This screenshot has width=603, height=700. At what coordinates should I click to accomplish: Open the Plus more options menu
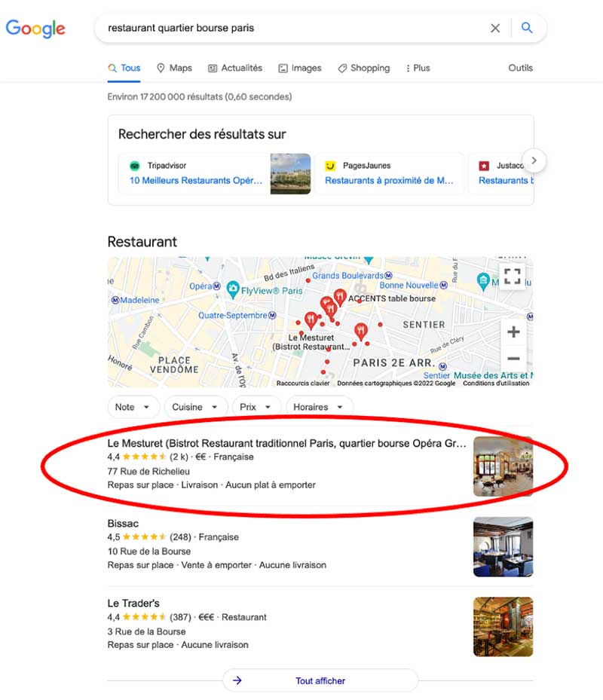pyautogui.click(x=418, y=68)
